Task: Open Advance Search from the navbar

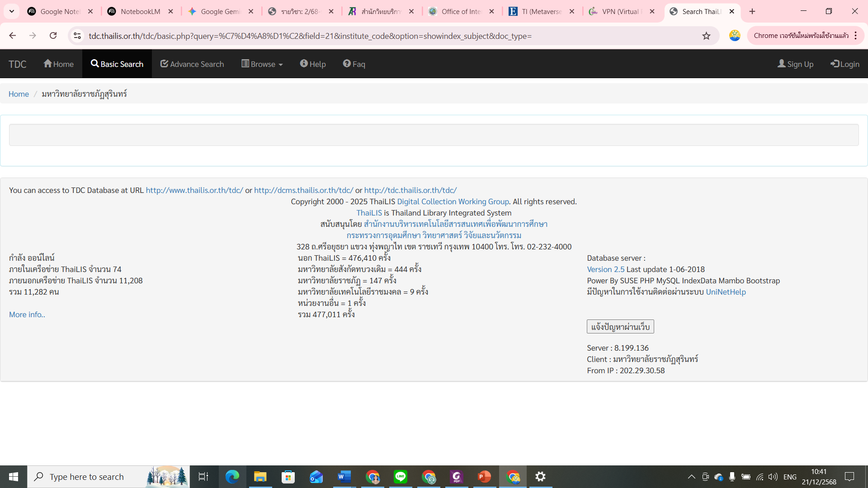Action: 192,64
